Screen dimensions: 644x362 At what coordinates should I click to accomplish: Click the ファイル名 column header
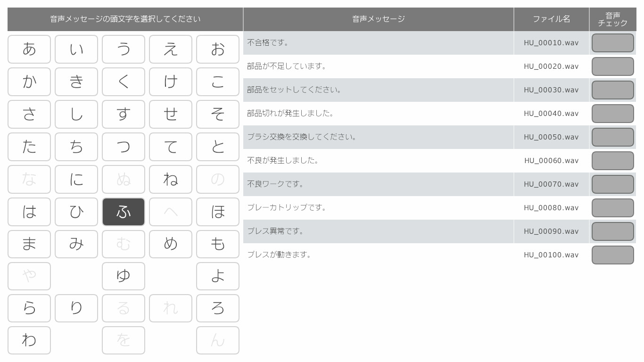(552, 19)
